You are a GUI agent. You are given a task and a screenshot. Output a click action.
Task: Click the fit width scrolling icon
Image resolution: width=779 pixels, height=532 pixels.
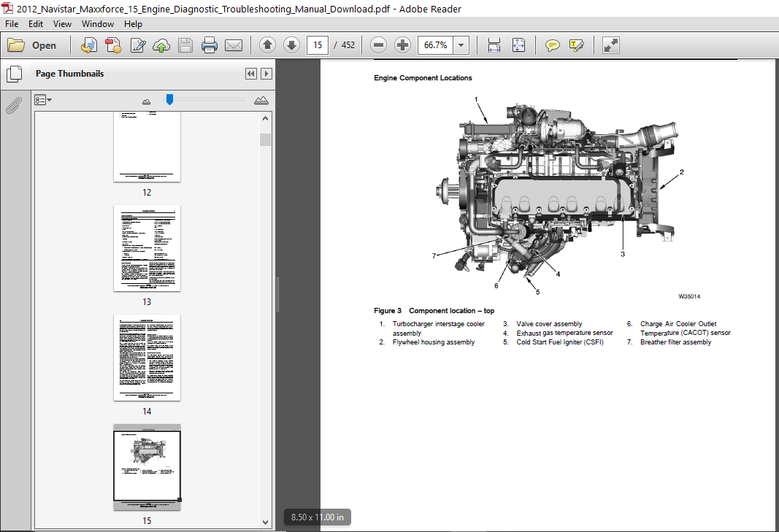coord(494,45)
